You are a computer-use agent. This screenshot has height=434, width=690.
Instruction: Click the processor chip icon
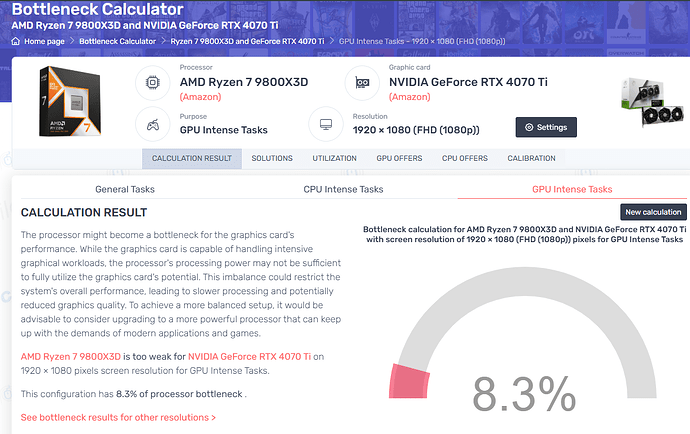pyautogui.click(x=151, y=84)
